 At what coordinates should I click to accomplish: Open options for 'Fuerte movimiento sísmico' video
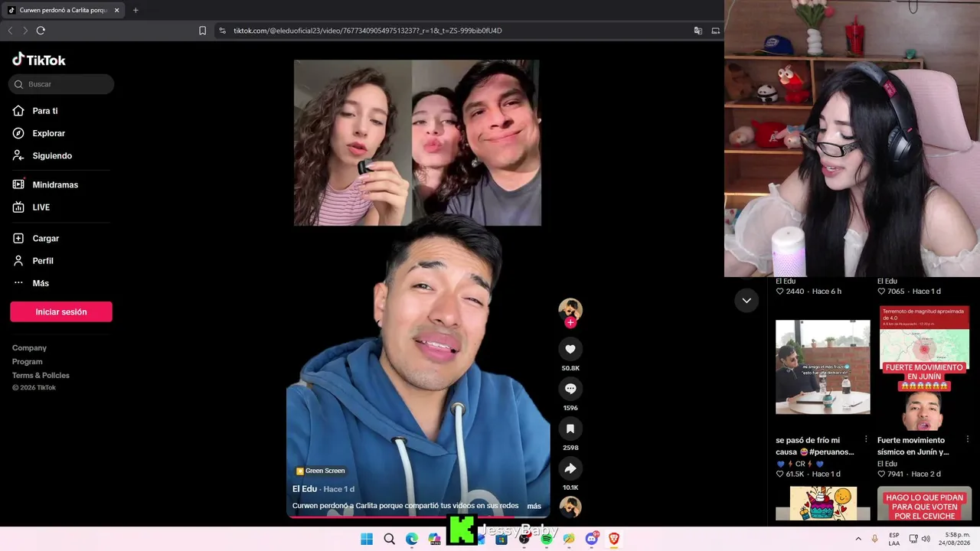(968, 439)
